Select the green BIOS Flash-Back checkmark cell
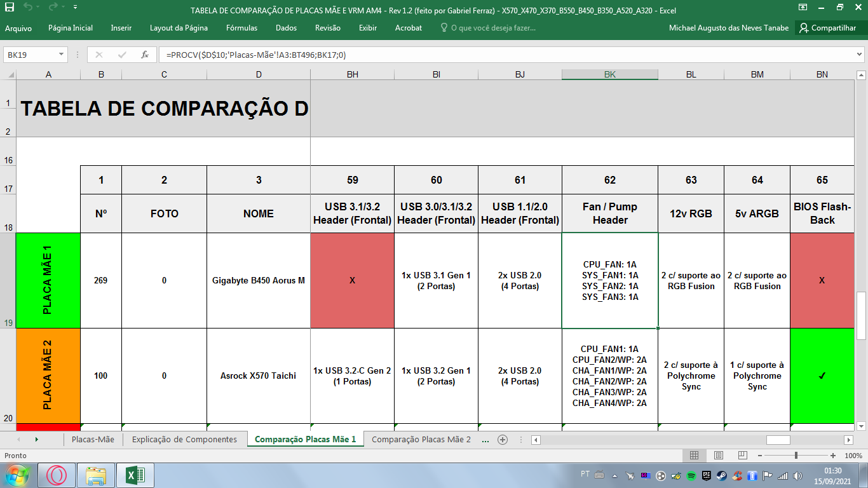This screenshot has width=868, height=488. point(822,376)
